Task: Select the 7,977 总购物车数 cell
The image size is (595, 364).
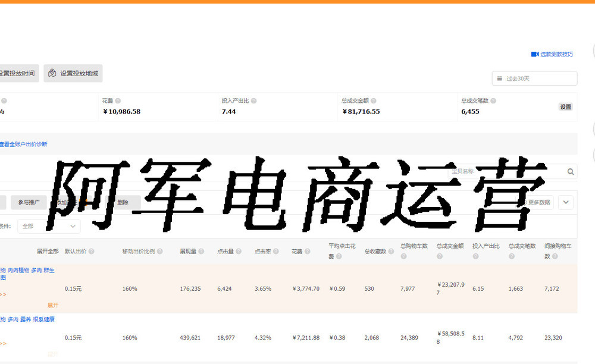Action: [408, 289]
